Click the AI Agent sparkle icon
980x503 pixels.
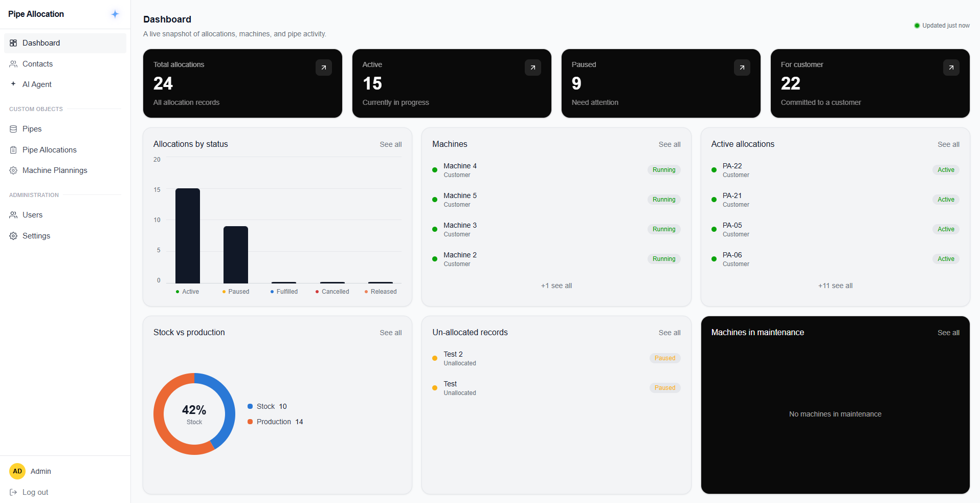pyautogui.click(x=13, y=84)
